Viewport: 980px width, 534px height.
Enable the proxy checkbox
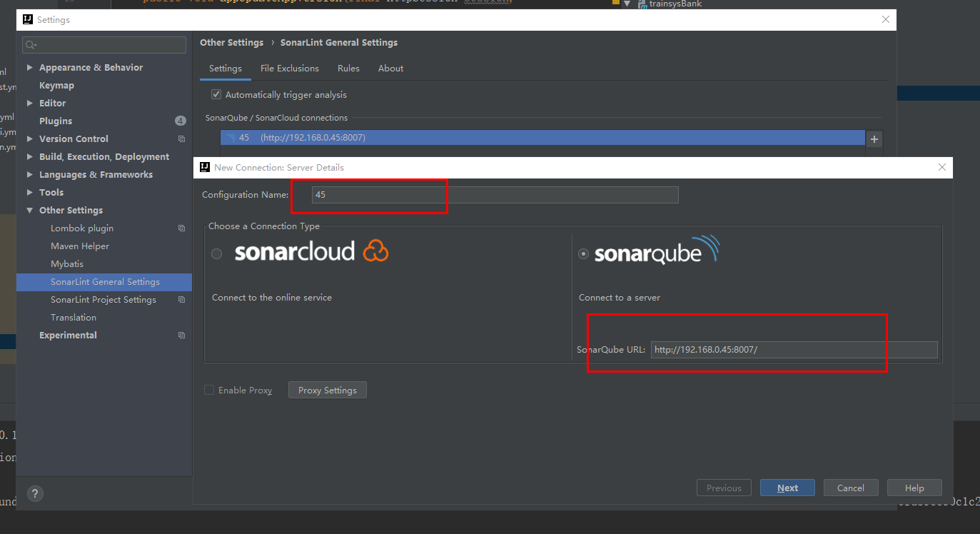[x=209, y=390]
